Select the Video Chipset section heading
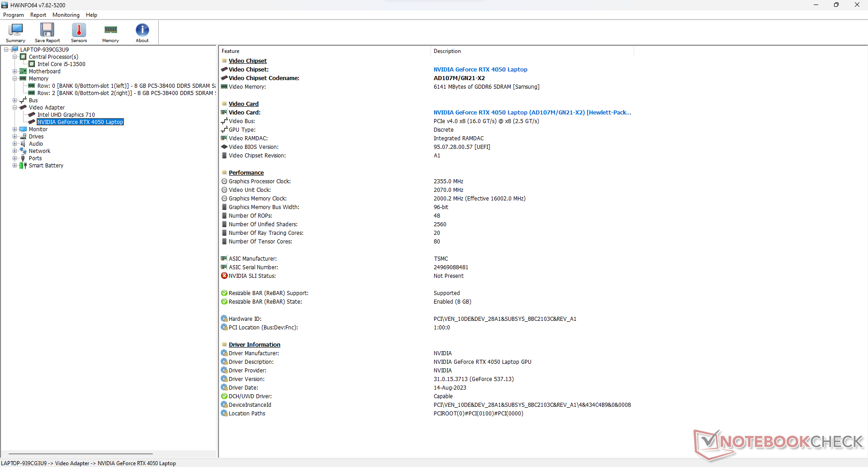 click(x=247, y=61)
